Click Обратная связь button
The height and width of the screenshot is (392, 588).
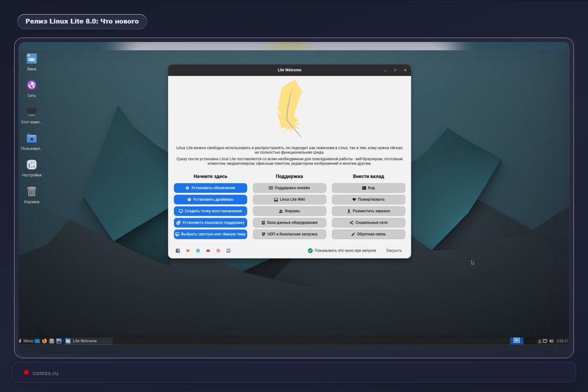pyautogui.click(x=368, y=234)
